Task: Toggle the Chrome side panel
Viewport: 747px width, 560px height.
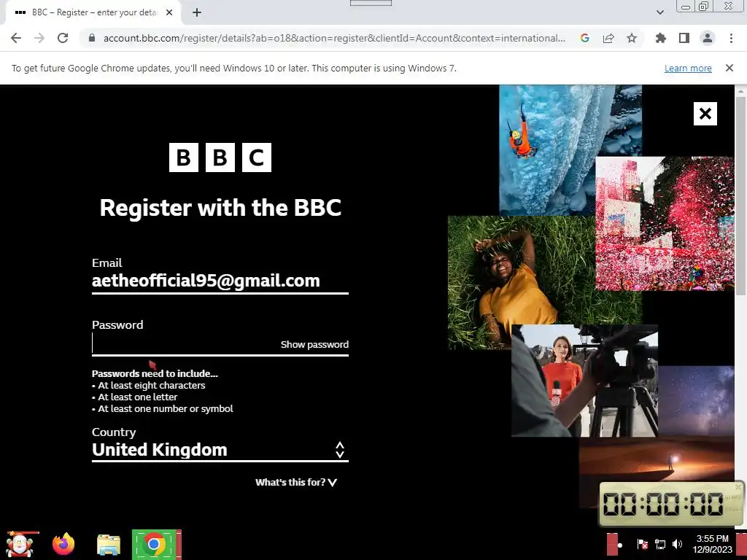Action: [684, 38]
